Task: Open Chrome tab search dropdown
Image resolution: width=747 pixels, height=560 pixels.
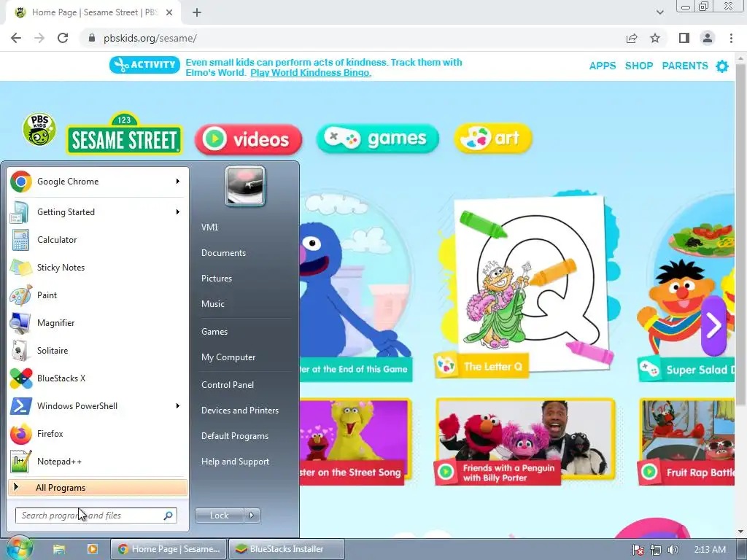Action: click(659, 12)
